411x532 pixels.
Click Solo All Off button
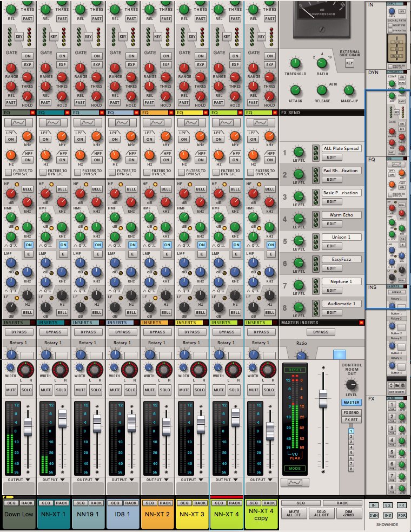coord(321,514)
